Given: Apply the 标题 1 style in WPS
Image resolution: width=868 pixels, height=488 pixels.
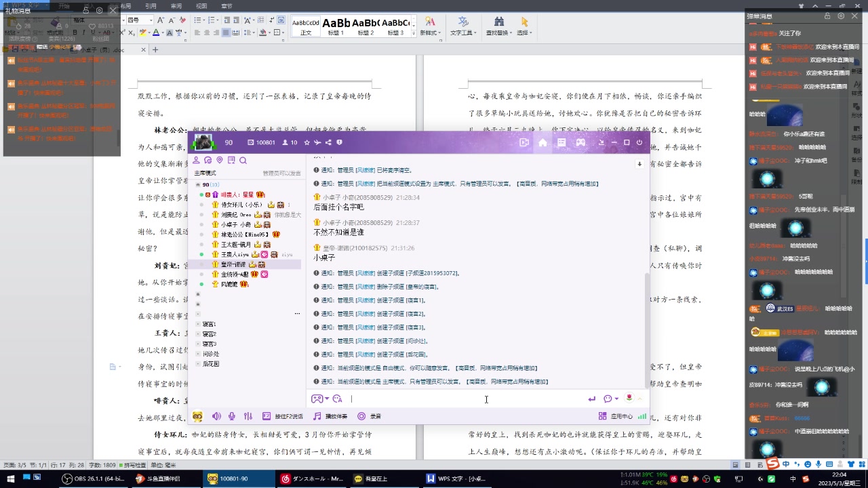Looking at the screenshot, I should click(x=336, y=26).
